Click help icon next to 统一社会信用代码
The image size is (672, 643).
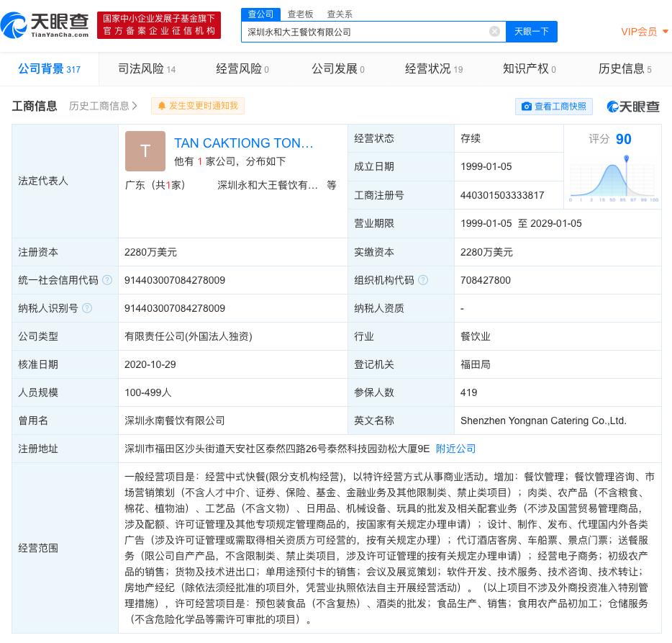[107, 280]
